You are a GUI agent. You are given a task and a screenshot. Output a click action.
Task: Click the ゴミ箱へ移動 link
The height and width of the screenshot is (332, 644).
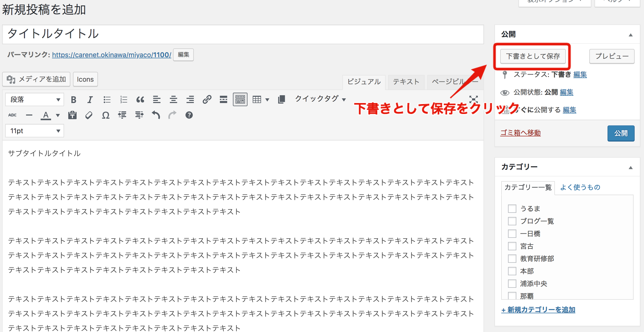(520, 133)
